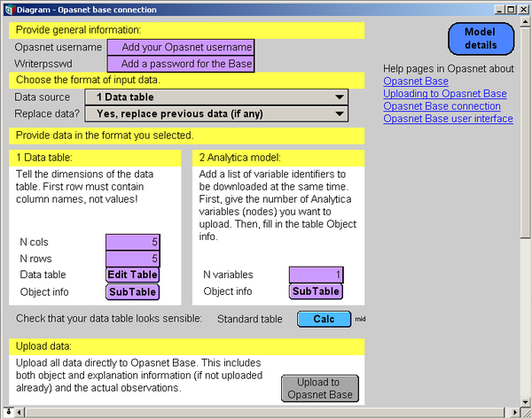The height and width of the screenshot is (419, 532).
Task: Open the Opasnet Base help link
Action: 416,81
